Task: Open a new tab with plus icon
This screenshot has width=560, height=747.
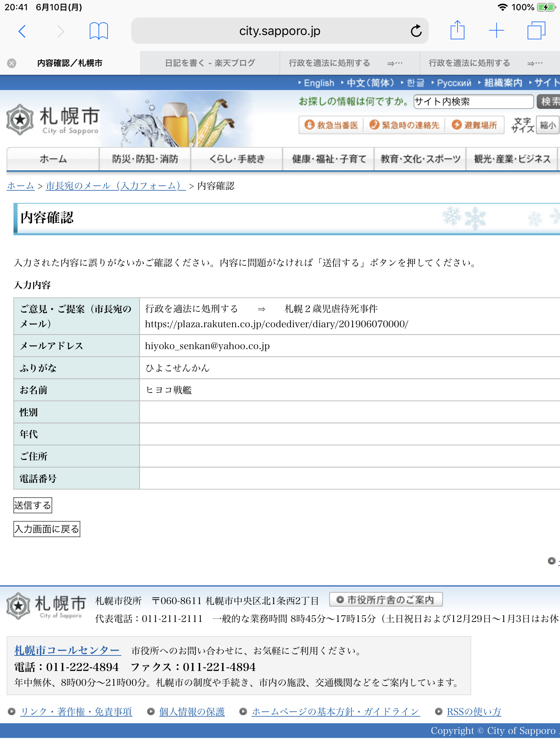Action: coord(496,31)
